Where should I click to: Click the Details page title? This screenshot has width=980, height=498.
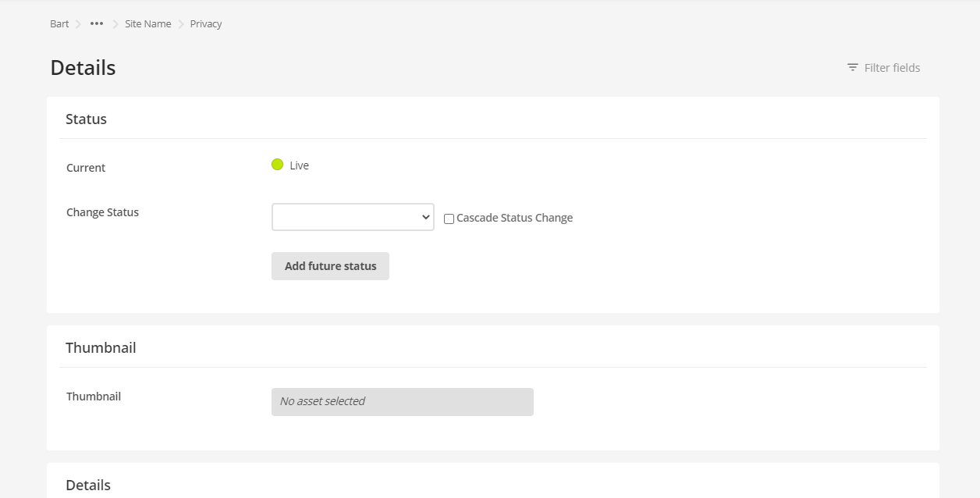click(83, 68)
